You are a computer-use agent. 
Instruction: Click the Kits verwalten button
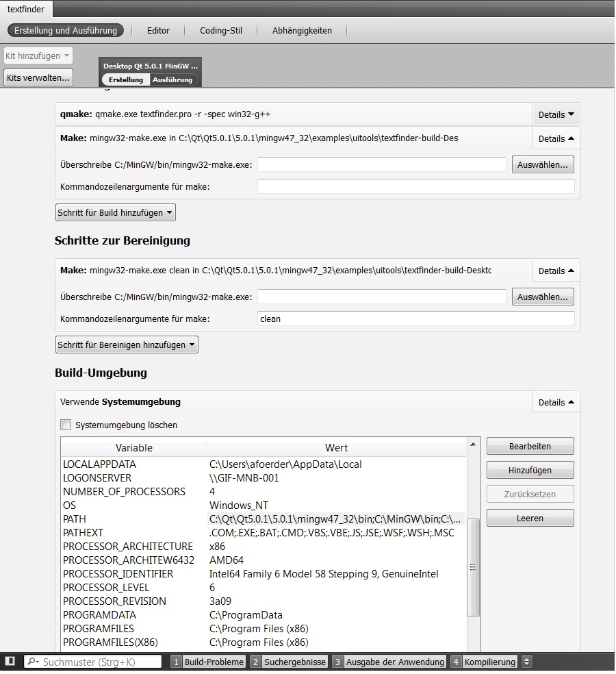38,78
